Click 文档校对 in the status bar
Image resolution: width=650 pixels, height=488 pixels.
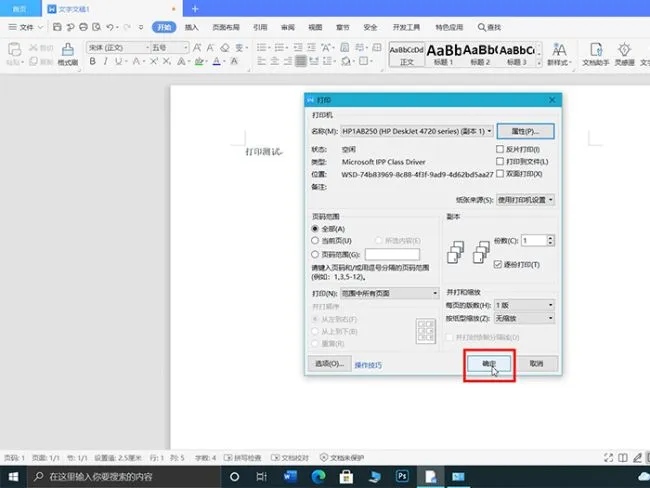tap(290, 458)
